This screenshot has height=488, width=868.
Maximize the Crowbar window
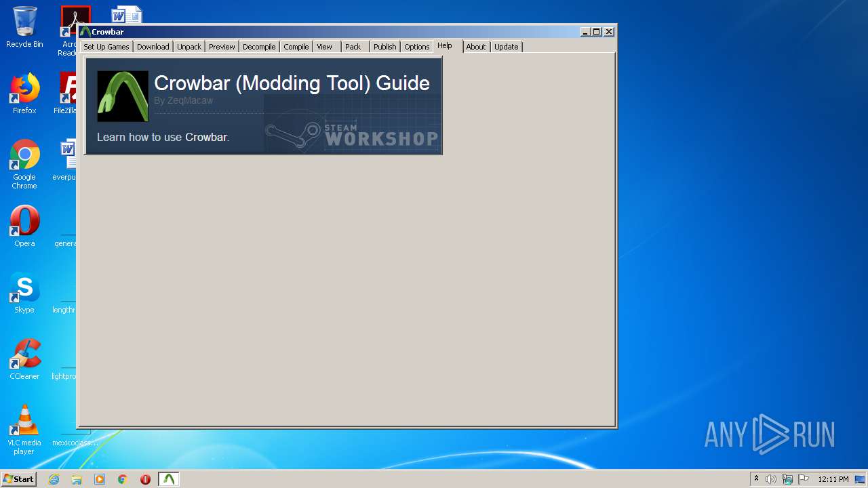click(597, 32)
